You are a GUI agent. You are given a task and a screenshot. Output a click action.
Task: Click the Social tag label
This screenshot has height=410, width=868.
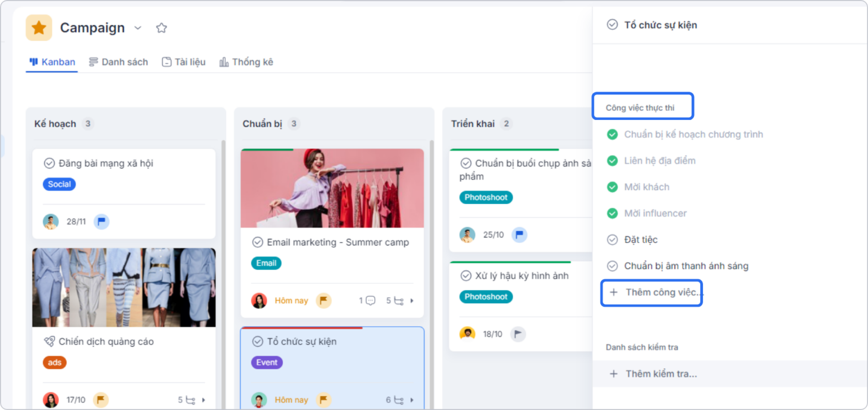click(59, 184)
